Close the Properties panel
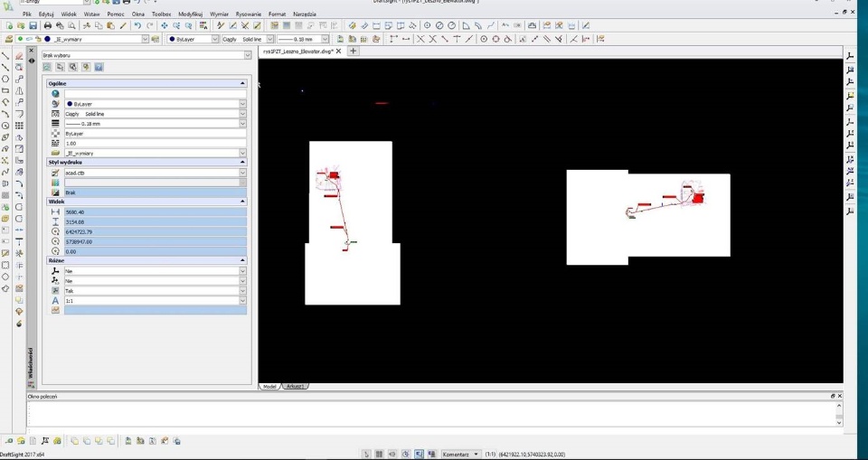This screenshot has width=868, height=460. tap(32, 51)
